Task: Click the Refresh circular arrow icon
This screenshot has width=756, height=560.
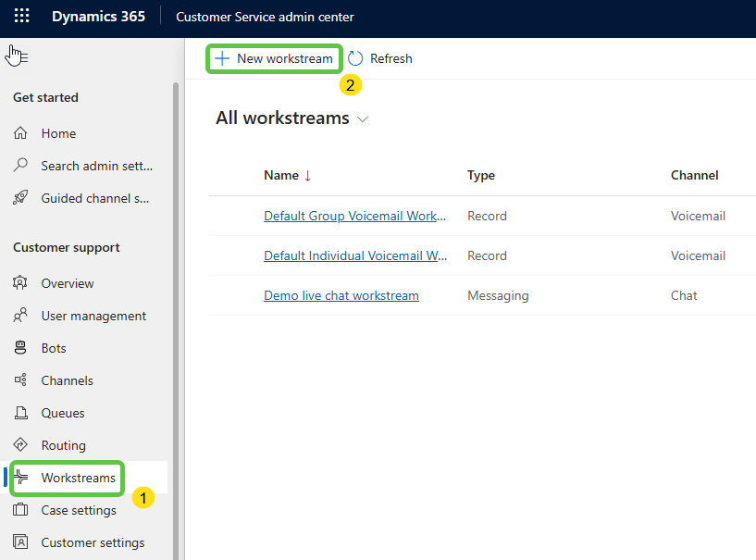Action: pos(356,58)
